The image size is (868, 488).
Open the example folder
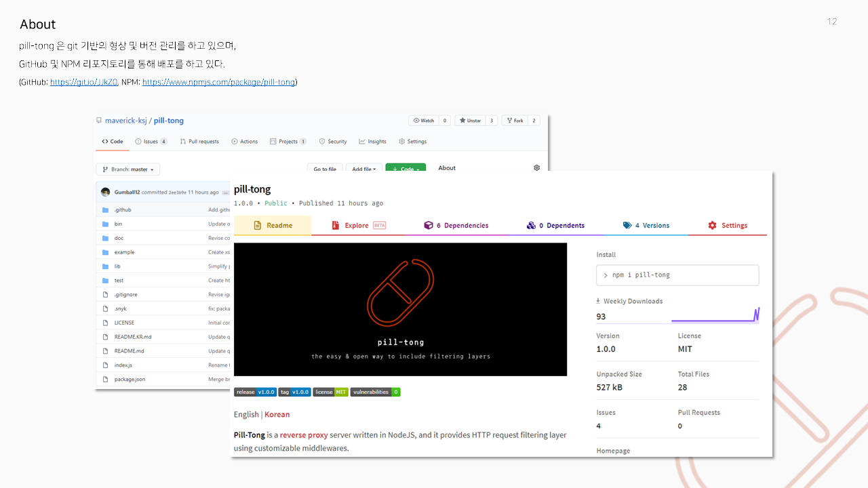pos(124,252)
